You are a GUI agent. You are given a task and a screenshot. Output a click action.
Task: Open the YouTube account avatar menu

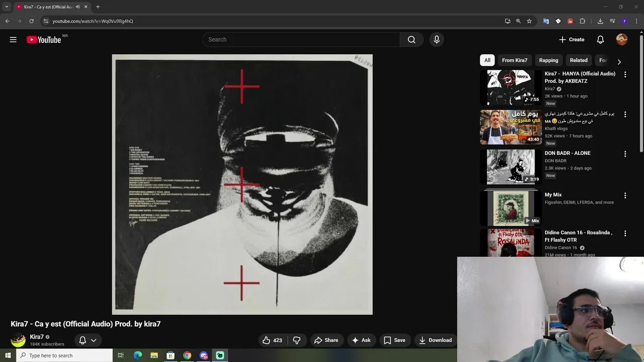pyautogui.click(x=622, y=40)
